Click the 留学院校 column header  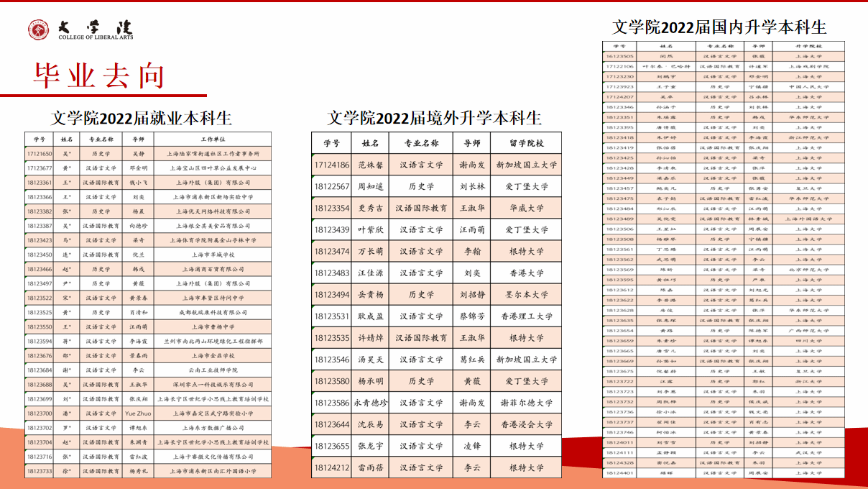526,143
